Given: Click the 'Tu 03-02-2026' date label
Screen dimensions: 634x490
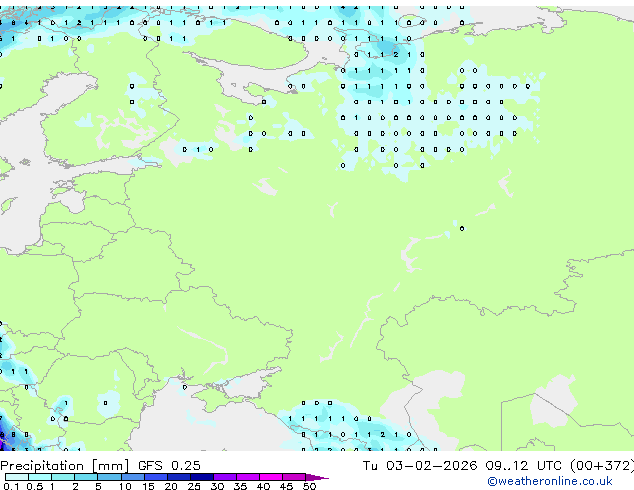Looking at the screenshot, I should [x=420, y=466].
